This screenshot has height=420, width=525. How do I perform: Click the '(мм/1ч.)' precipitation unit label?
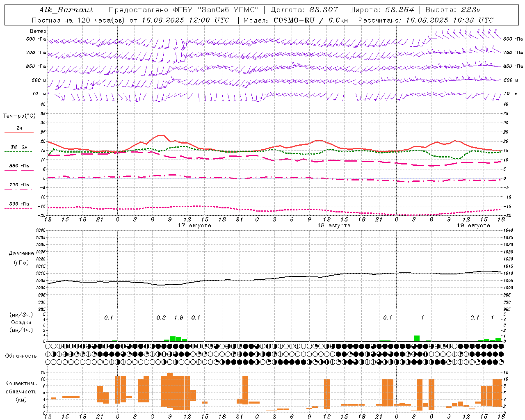point(21,330)
